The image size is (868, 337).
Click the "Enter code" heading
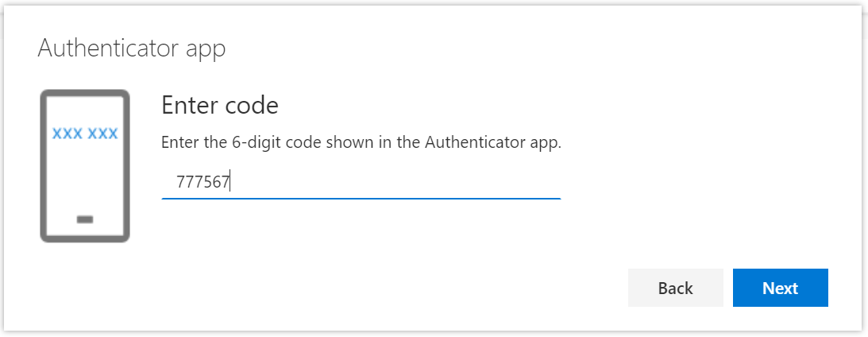[x=219, y=105]
